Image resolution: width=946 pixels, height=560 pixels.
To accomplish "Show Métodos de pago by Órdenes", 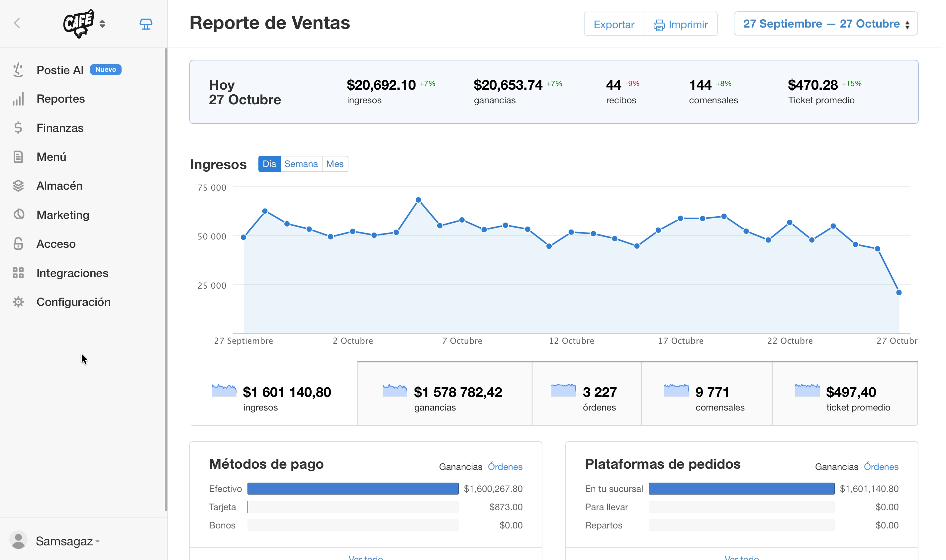I will point(505,467).
